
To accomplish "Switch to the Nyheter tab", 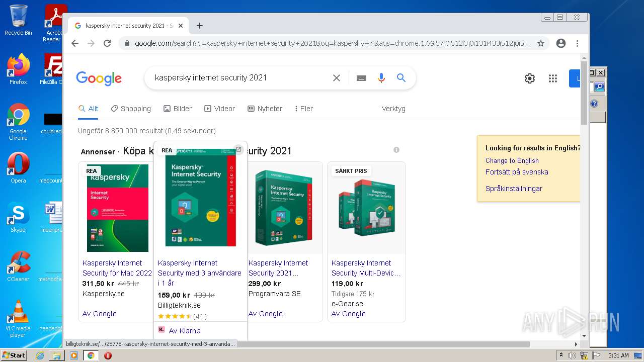I will pyautogui.click(x=265, y=109).
